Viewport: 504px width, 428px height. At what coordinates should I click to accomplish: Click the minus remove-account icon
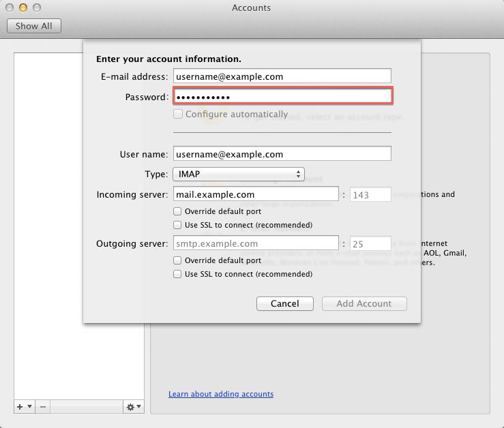click(42, 407)
